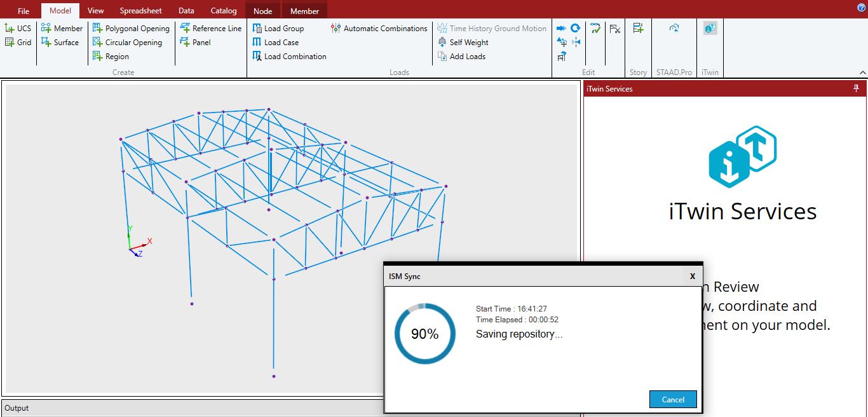Click the iTwin Services panel title
The height and width of the screenshot is (417, 868).
click(x=609, y=89)
